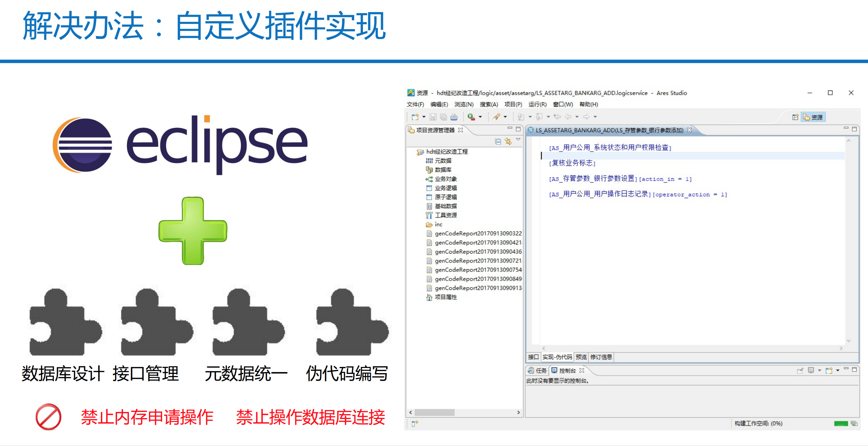This screenshot has height=446, width=868.
Task: Close the 控制台 view tab
Action: tap(582, 370)
